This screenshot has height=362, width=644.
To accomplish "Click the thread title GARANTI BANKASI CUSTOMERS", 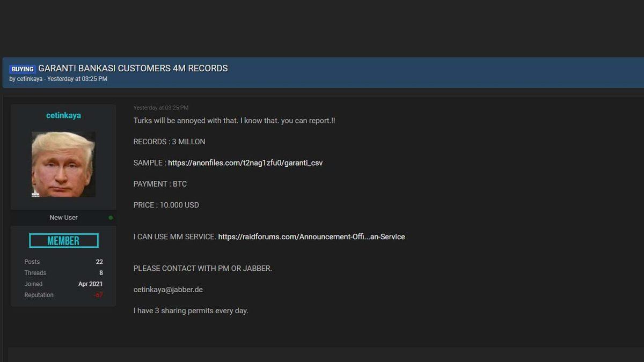I will 133,69.
